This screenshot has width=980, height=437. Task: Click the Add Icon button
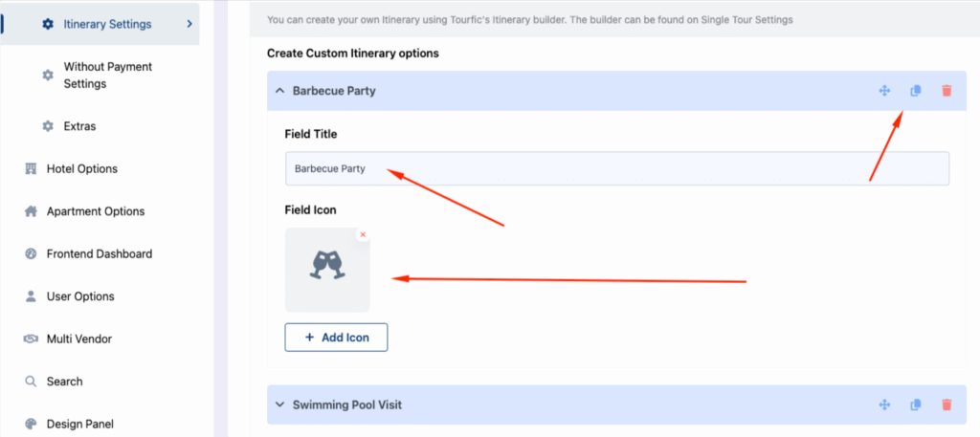336,338
